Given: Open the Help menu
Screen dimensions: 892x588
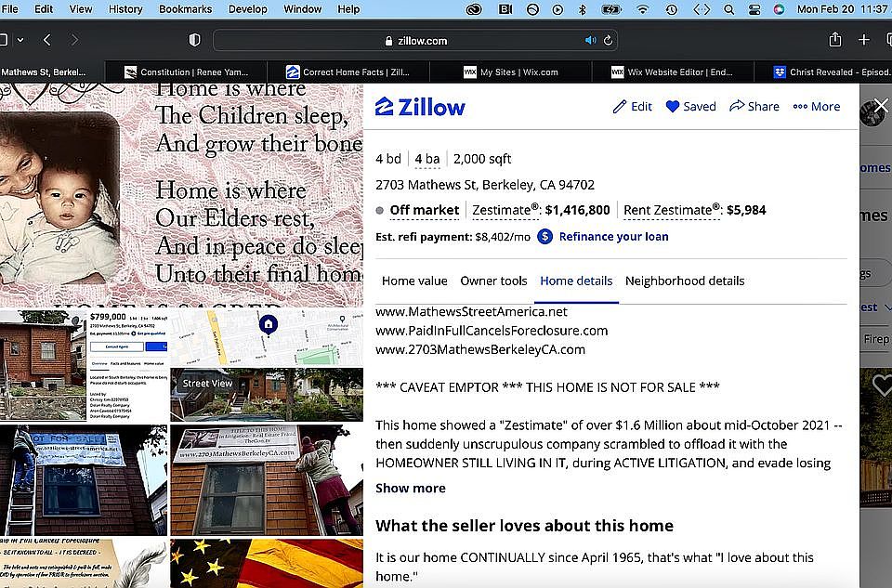Looking at the screenshot, I should [x=348, y=9].
